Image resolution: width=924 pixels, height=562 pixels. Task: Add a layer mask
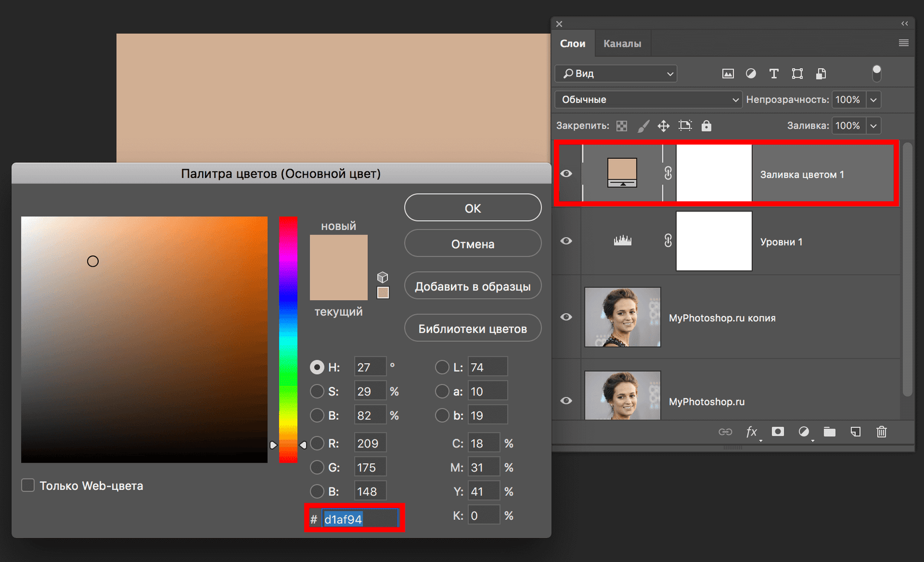click(x=778, y=431)
